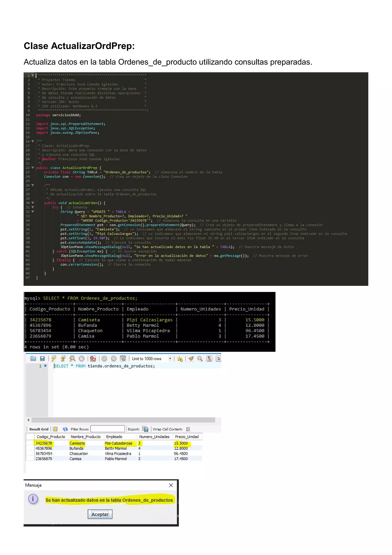Close the Mensaje dialog with X
This screenshot has height=555, width=392.
[171, 485]
